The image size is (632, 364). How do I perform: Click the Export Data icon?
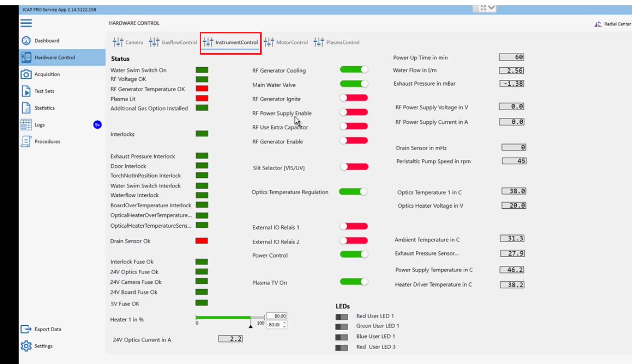(x=26, y=329)
